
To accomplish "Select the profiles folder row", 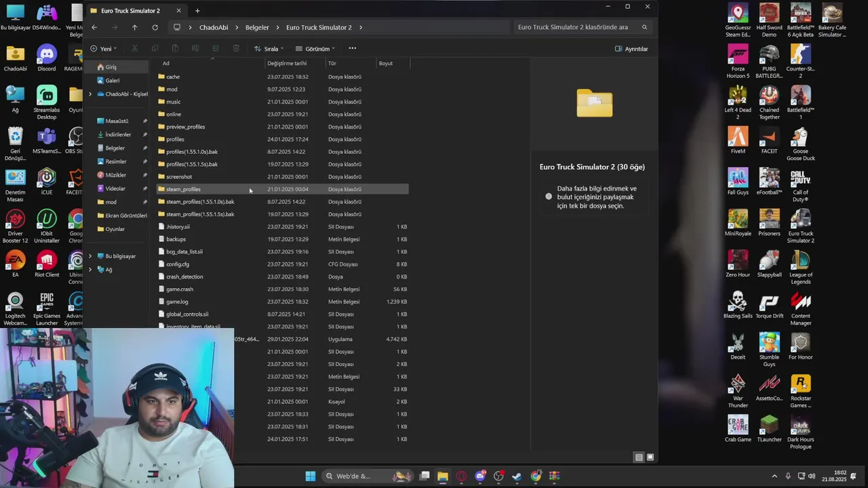I will tap(282, 139).
